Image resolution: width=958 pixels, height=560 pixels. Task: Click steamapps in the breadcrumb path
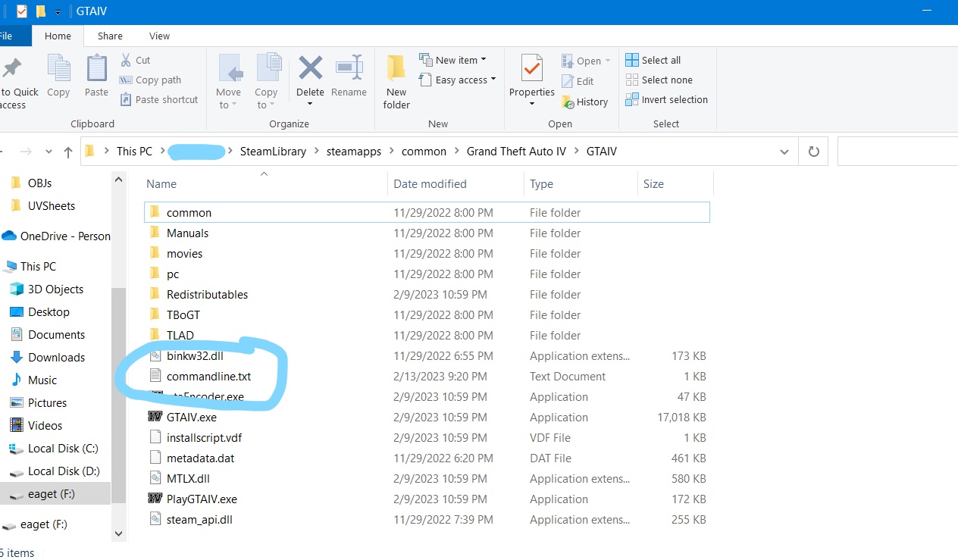point(354,152)
